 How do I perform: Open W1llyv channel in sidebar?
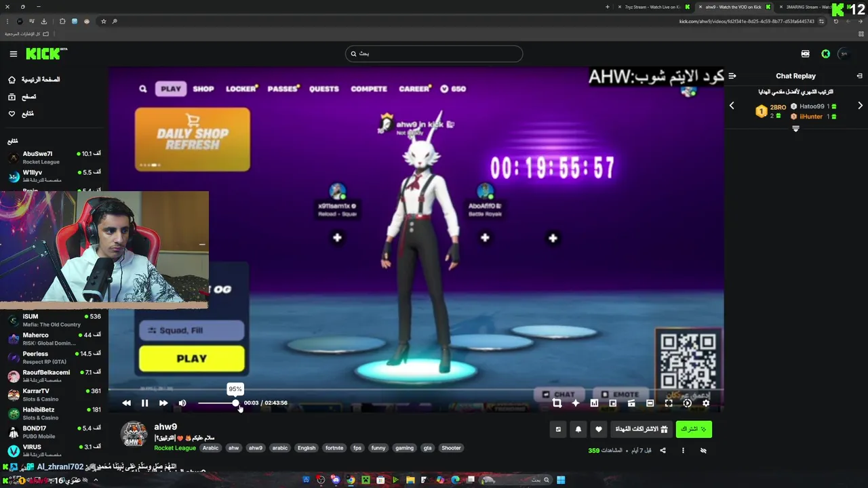click(54, 176)
